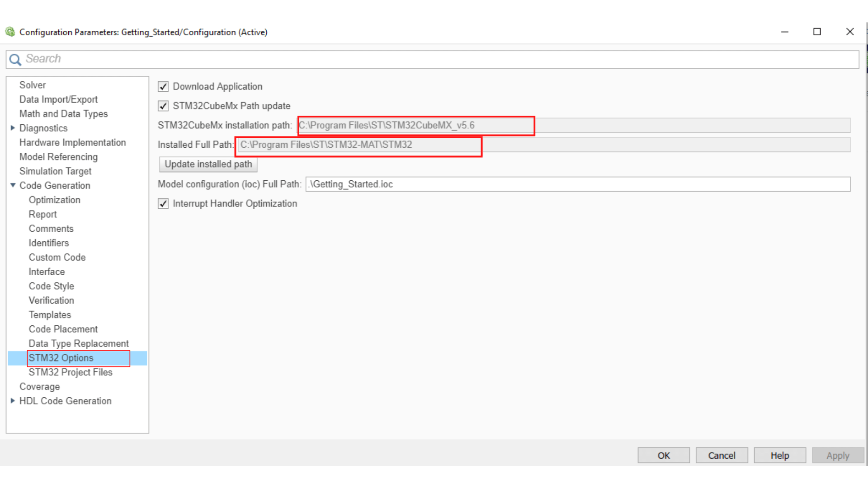
Task: Select the Interface item
Action: [x=47, y=272]
